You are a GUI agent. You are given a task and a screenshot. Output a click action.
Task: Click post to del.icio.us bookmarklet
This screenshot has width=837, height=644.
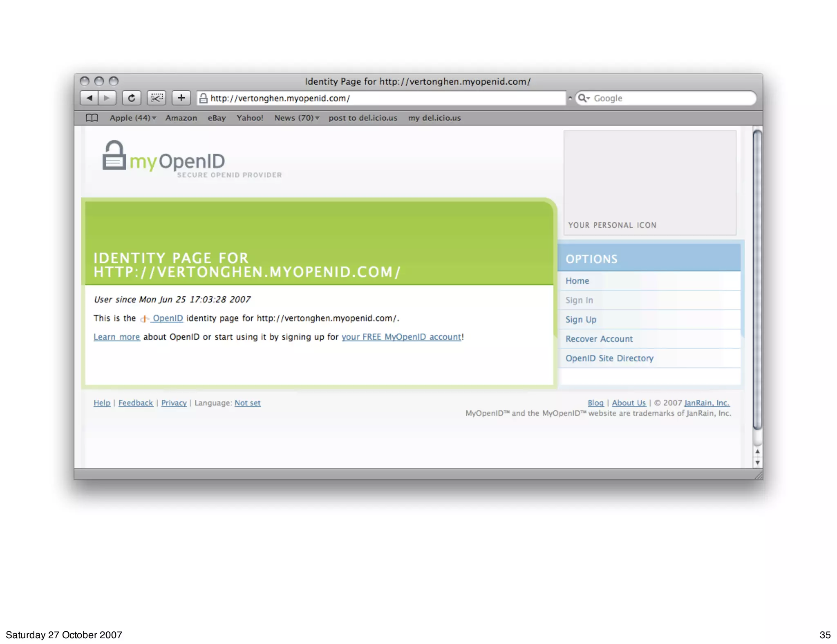pos(363,118)
